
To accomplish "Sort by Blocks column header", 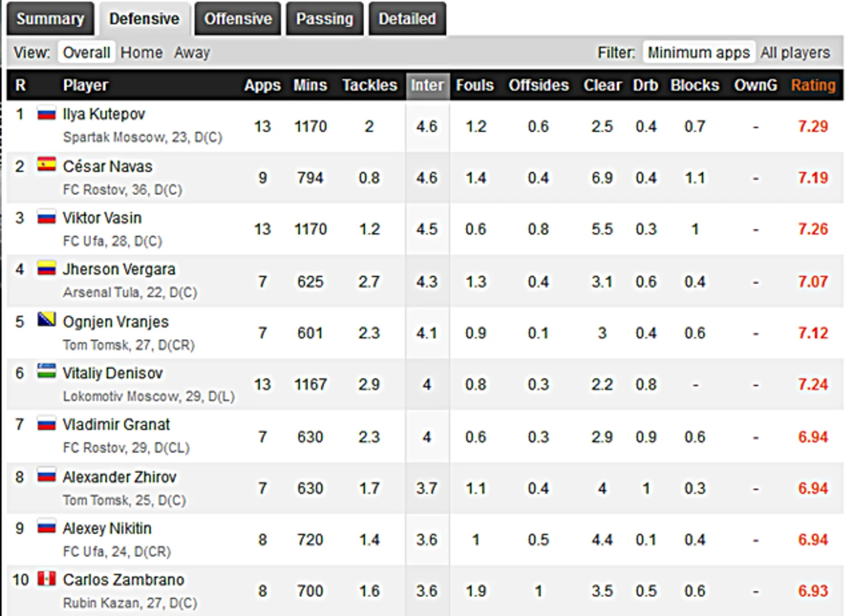I will coord(694,85).
